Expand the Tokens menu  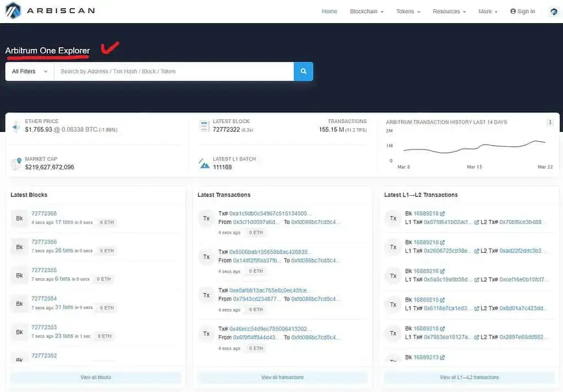click(x=409, y=12)
